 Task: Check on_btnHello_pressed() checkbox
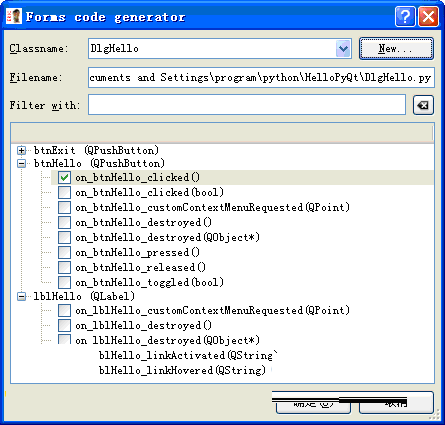(x=64, y=252)
